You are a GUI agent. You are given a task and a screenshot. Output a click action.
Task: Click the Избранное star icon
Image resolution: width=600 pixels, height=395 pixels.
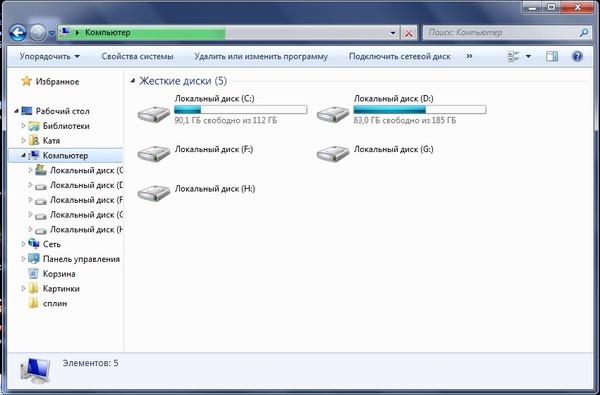click(x=26, y=81)
